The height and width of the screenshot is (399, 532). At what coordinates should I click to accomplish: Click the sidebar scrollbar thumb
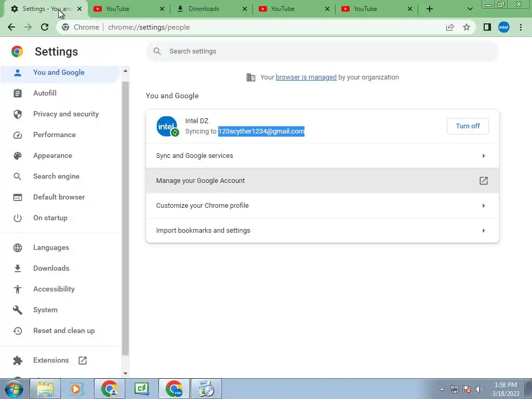[x=125, y=218]
